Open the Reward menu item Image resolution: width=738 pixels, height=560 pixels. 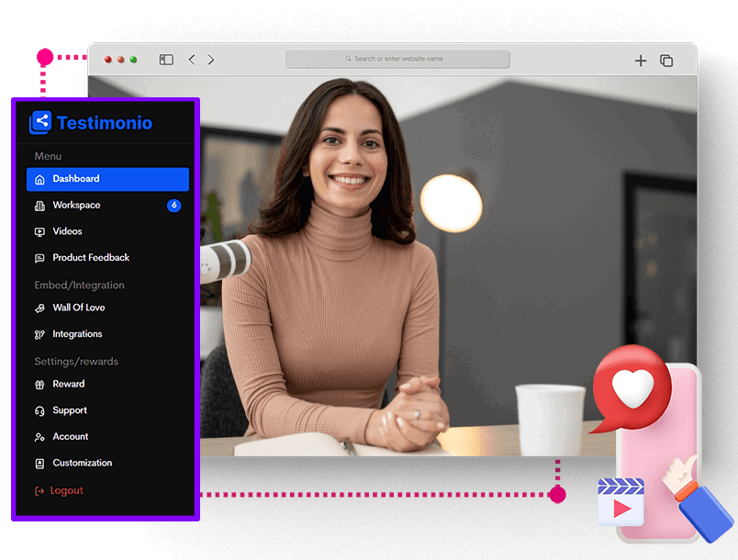68,384
